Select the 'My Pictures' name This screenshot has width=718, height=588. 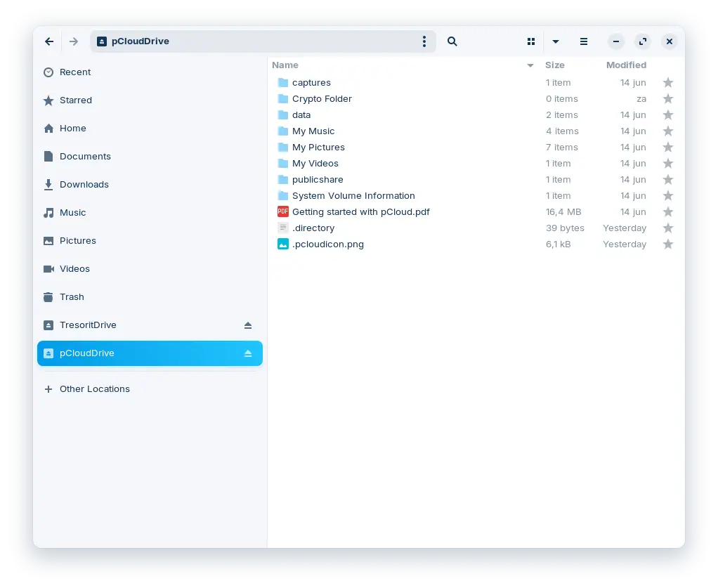tap(318, 148)
